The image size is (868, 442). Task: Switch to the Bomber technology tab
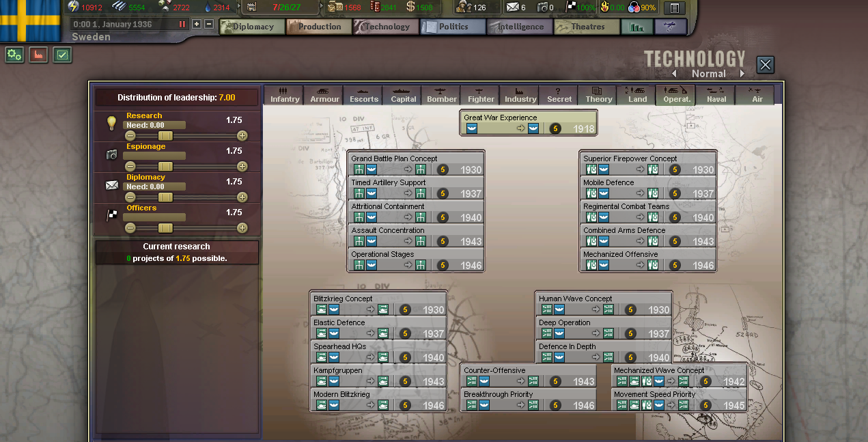click(442, 95)
